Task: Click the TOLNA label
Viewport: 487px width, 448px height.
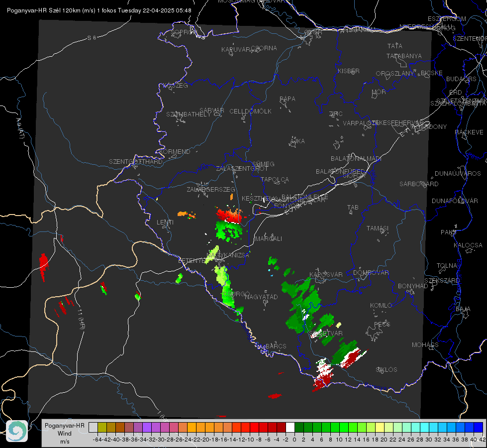Action: pos(447,266)
